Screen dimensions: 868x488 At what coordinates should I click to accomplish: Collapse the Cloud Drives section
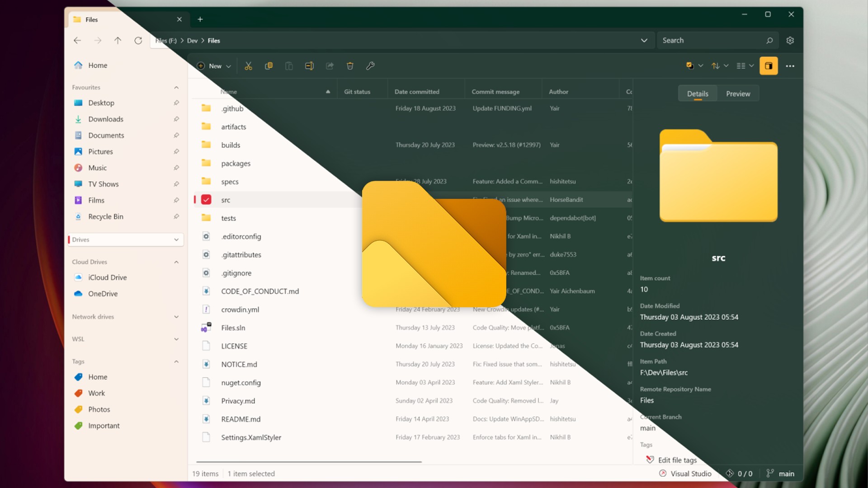(x=176, y=262)
